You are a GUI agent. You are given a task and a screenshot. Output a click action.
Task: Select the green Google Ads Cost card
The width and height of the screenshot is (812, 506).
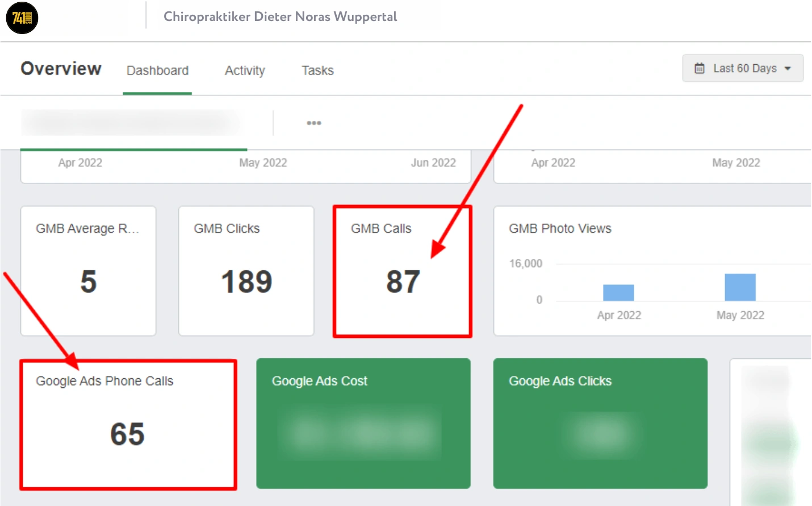coord(363,423)
